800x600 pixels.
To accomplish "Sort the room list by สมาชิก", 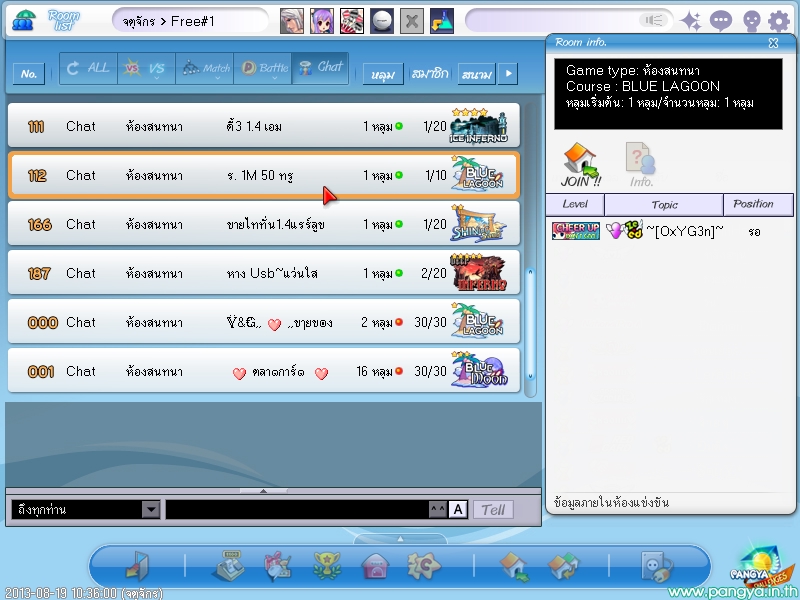I will coord(430,74).
